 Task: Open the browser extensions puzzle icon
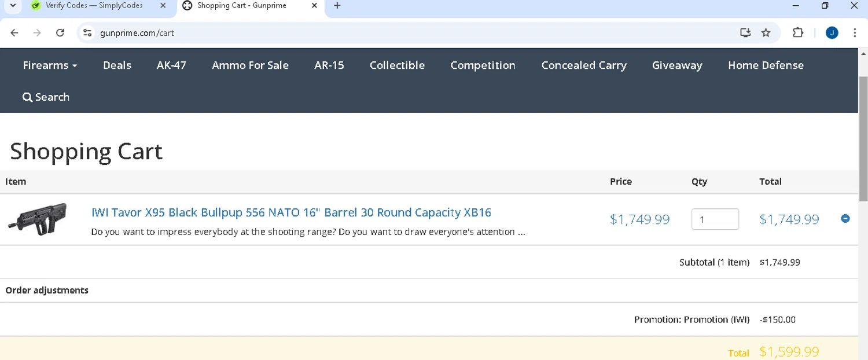[x=797, y=33]
